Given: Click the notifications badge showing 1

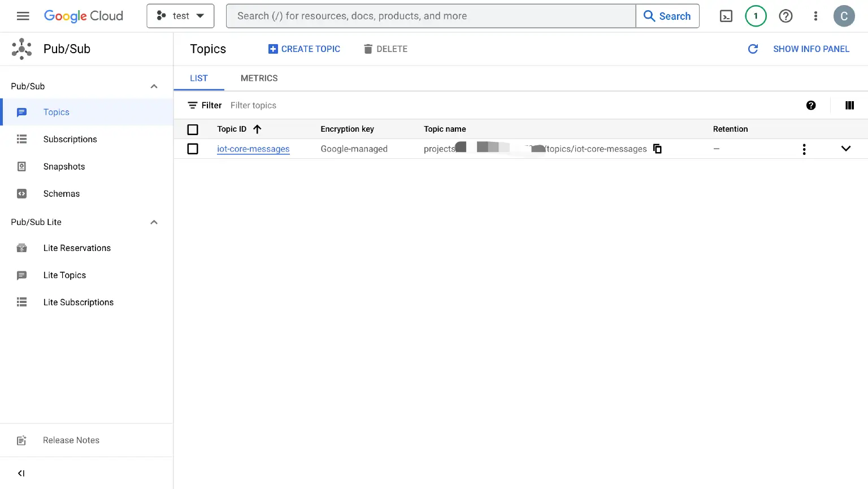Looking at the screenshot, I should click(x=756, y=16).
